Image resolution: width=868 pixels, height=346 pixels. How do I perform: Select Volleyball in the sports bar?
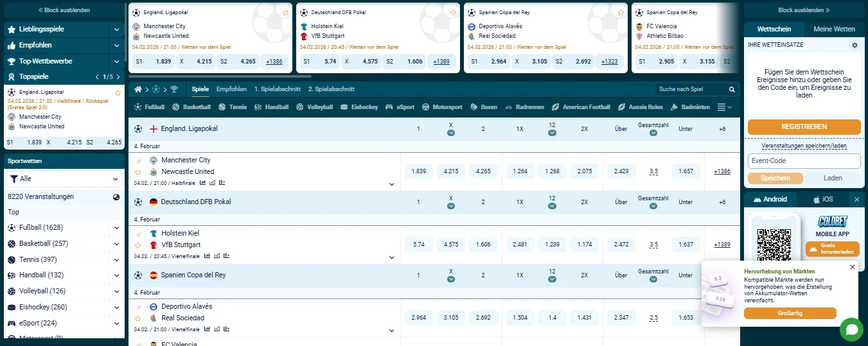[314, 107]
